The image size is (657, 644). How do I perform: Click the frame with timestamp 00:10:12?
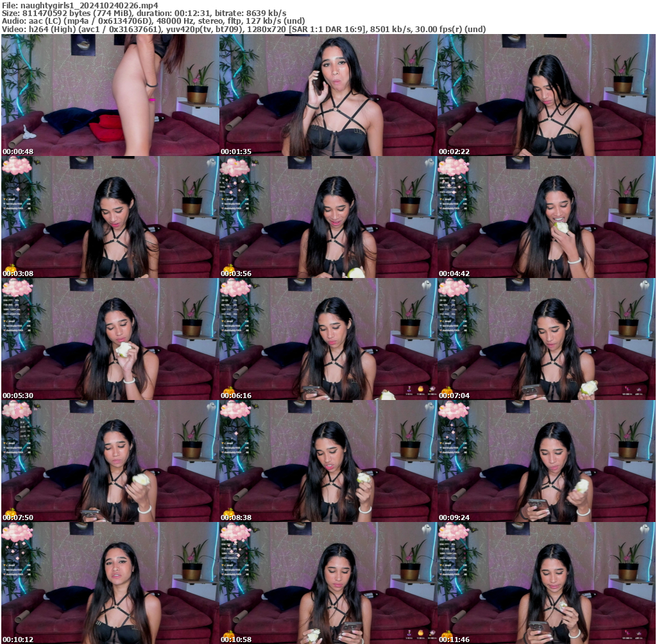110,583
